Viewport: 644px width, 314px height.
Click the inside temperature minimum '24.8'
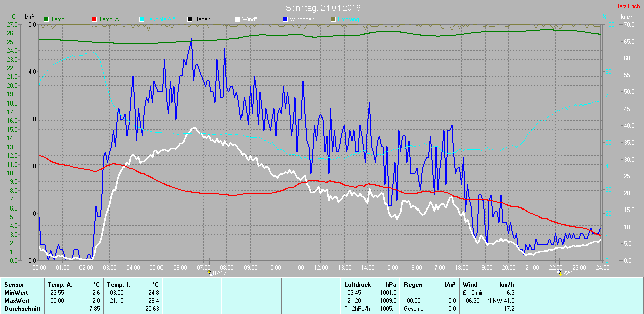click(154, 293)
